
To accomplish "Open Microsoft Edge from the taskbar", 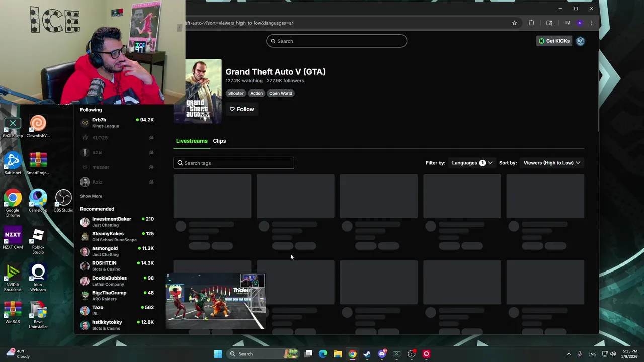I will [323, 354].
